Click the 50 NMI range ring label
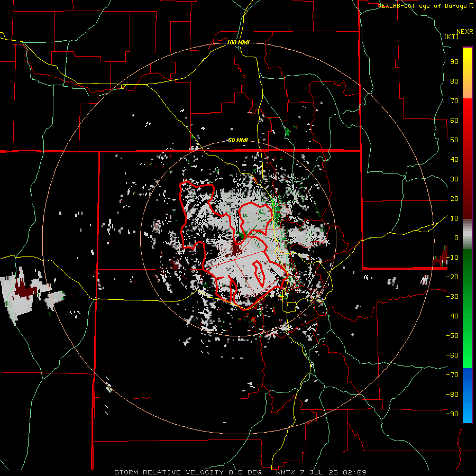This screenshot has height=476, width=476. [238, 140]
